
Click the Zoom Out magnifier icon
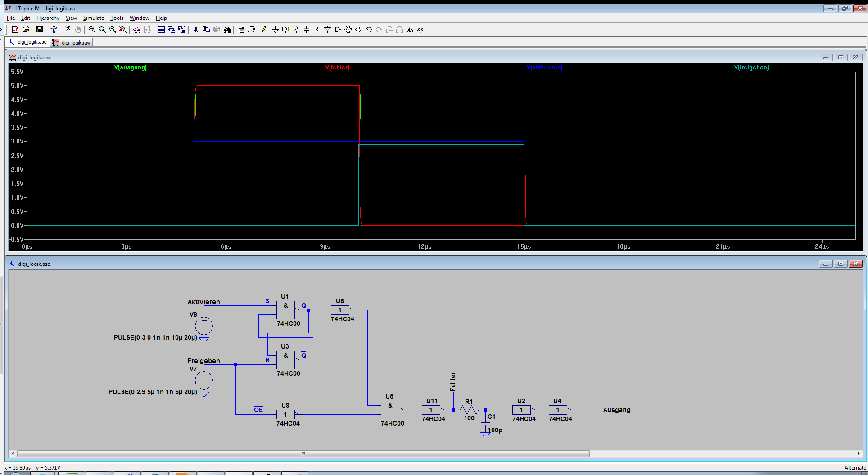pos(113,29)
